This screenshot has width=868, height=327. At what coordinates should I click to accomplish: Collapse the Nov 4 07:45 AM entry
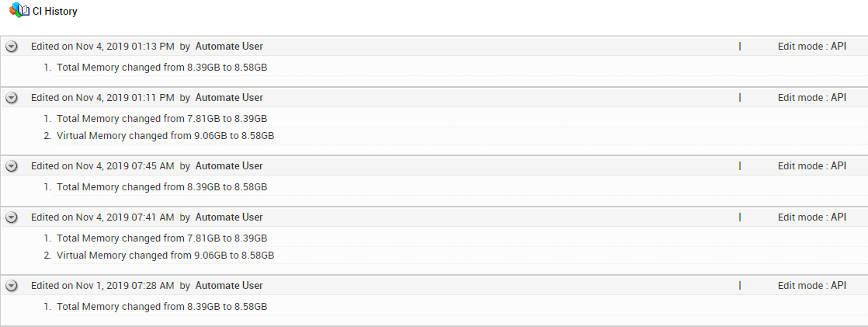point(12,166)
